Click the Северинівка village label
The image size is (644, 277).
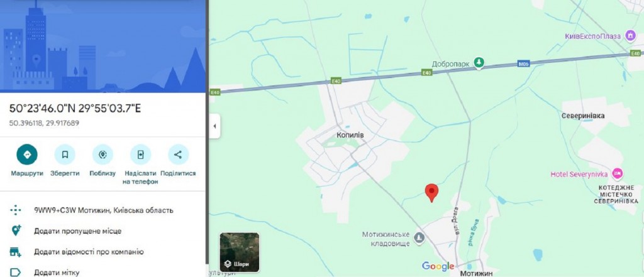coord(583,116)
